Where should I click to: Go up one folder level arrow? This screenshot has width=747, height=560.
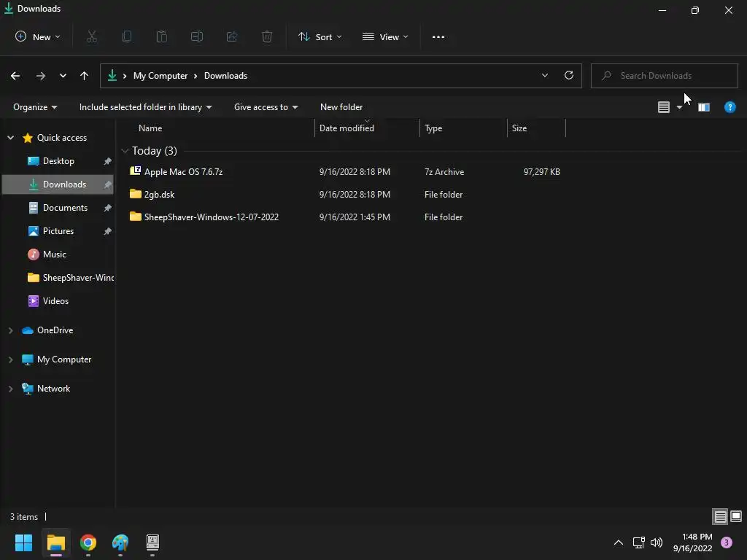point(85,76)
